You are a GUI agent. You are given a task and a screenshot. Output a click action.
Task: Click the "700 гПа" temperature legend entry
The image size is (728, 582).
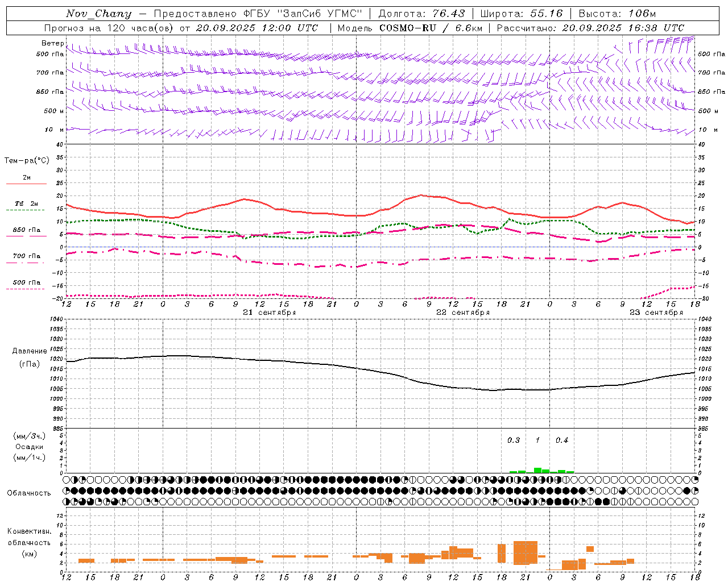(27, 256)
